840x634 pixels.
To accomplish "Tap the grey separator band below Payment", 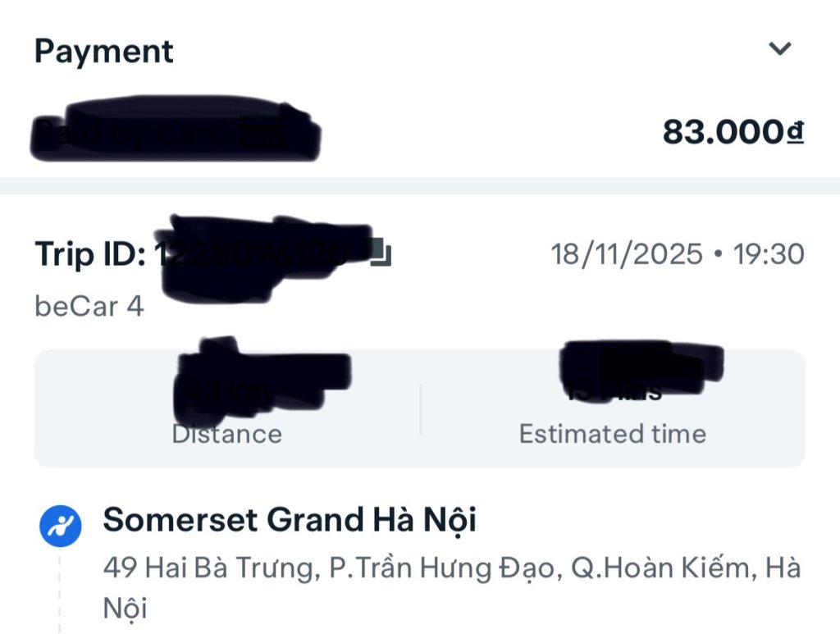I will [420, 186].
